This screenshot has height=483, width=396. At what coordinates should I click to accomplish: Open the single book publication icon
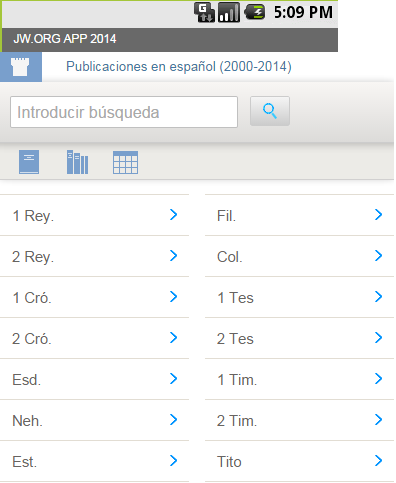tap(29, 162)
